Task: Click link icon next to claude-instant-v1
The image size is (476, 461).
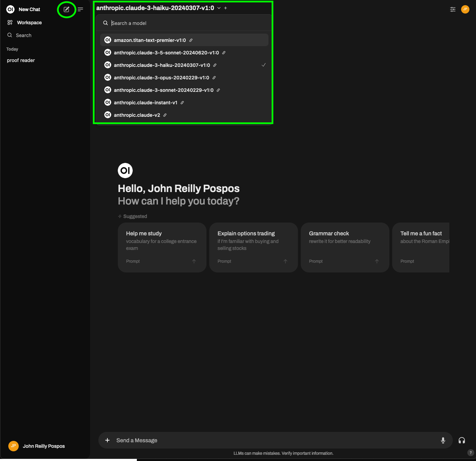Action: pos(182,103)
